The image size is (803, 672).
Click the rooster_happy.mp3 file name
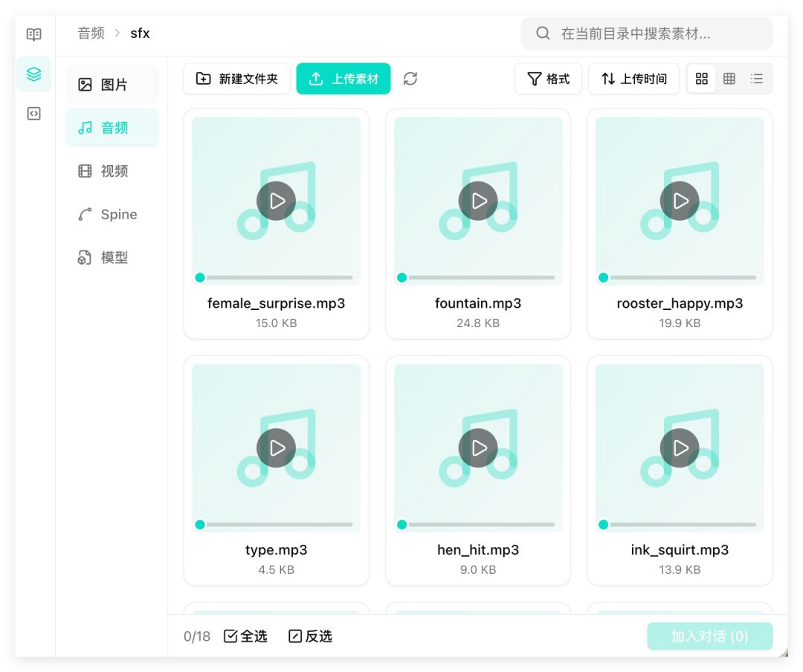click(680, 303)
